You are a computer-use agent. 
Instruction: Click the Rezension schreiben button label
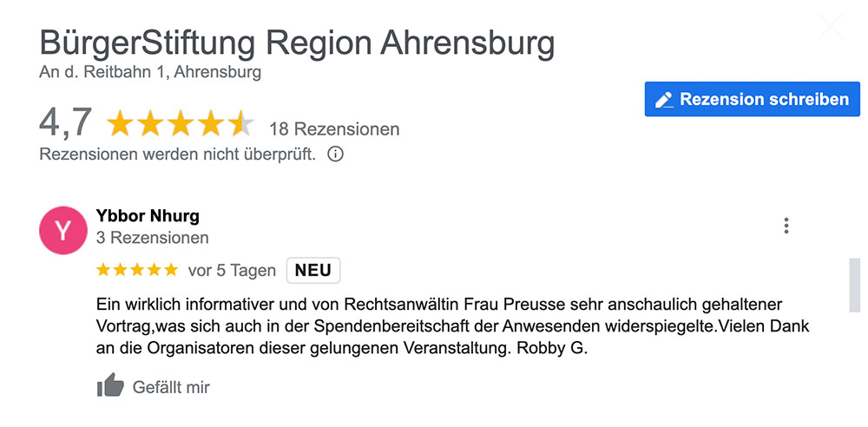[764, 99]
